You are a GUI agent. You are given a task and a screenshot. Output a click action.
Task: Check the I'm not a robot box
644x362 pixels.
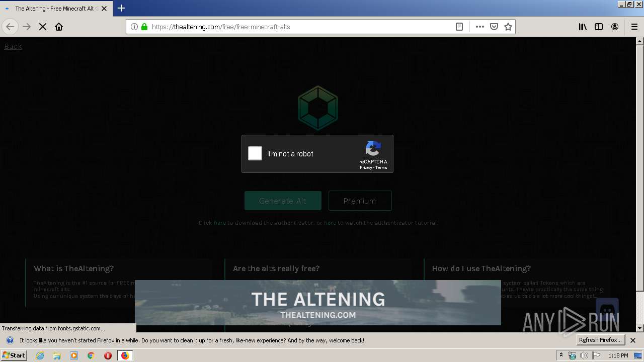(x=255, y=153)
